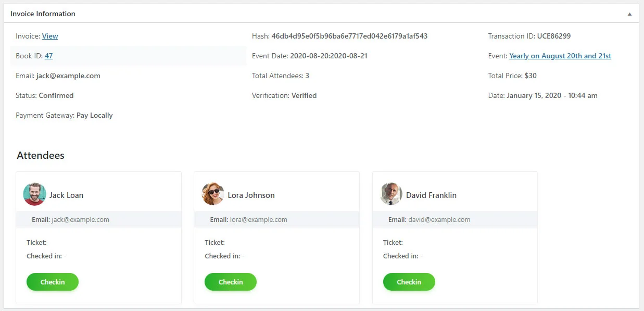Check in David Franklin
The width and height of the screenshot is (644, 311).
(x=409, y=282)
